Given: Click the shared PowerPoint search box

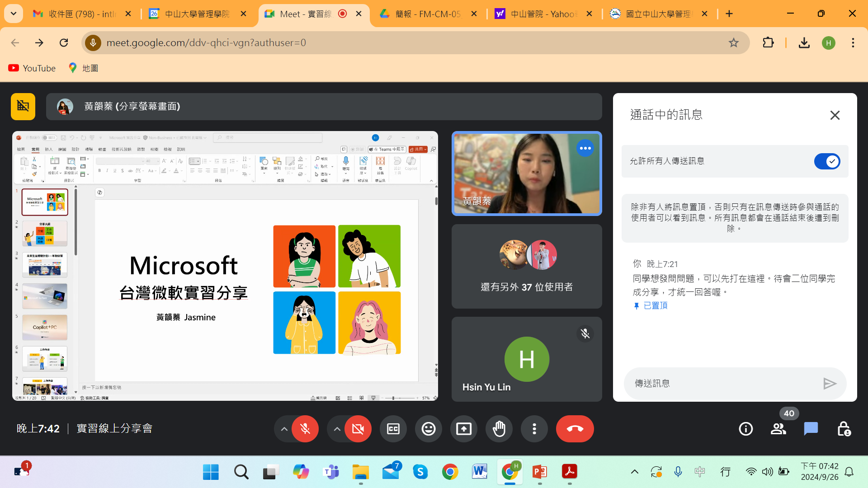Looking at the screenshot, I should click(268, 137).
